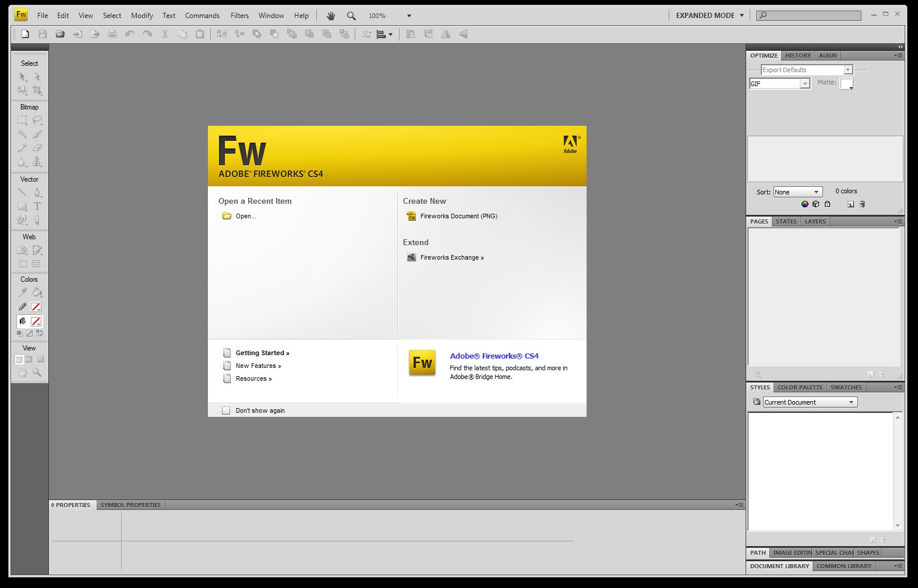918x588 pixels.
Task: Switch to the Color Palette tab
Action: tap(800, 388)
